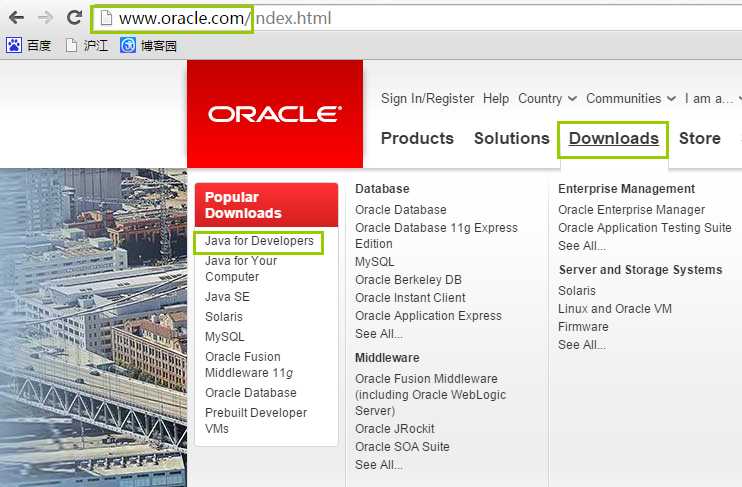Viewport: 742px width, 487px height.
Task: Open the Products menu
Action: [417, 138]
